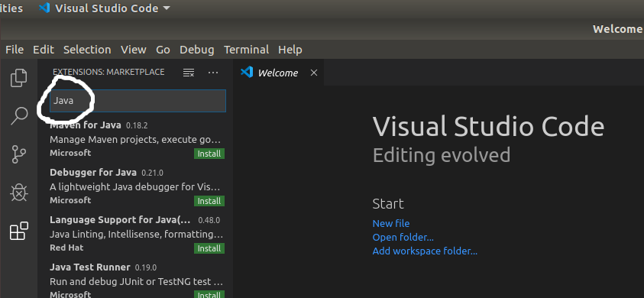644x298 pixels.
Task: Expand the Visual Studio Code app menu arrow
Action: click(x=167, y=8)
